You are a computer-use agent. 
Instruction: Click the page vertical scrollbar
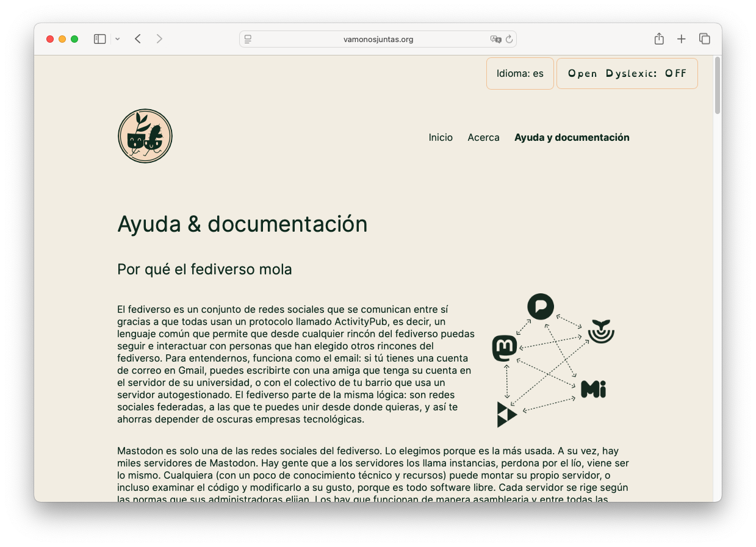tap(717, 85)
